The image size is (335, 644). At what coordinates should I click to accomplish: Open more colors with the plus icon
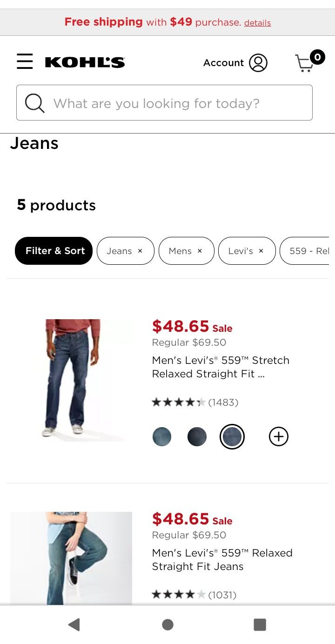[x=278, y=436]
